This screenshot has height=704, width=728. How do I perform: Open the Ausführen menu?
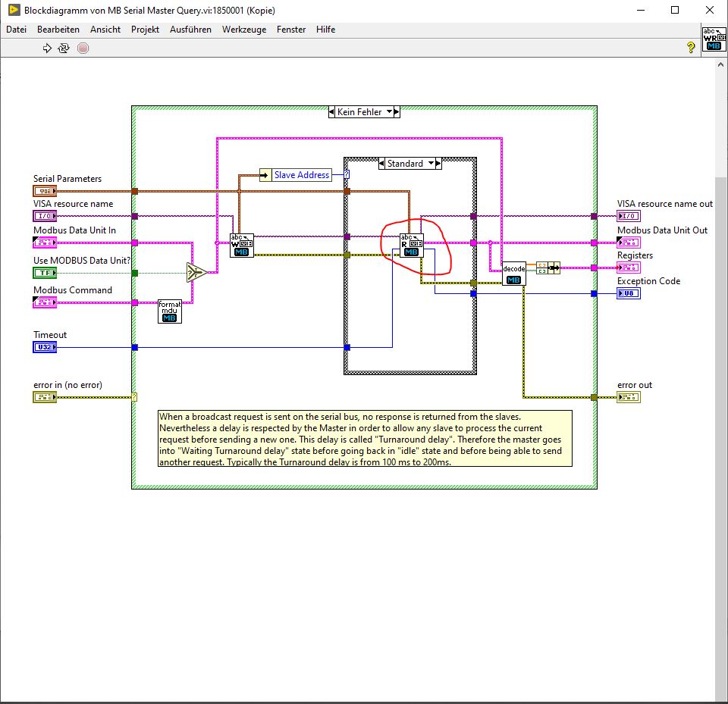[x=190, y=30]
